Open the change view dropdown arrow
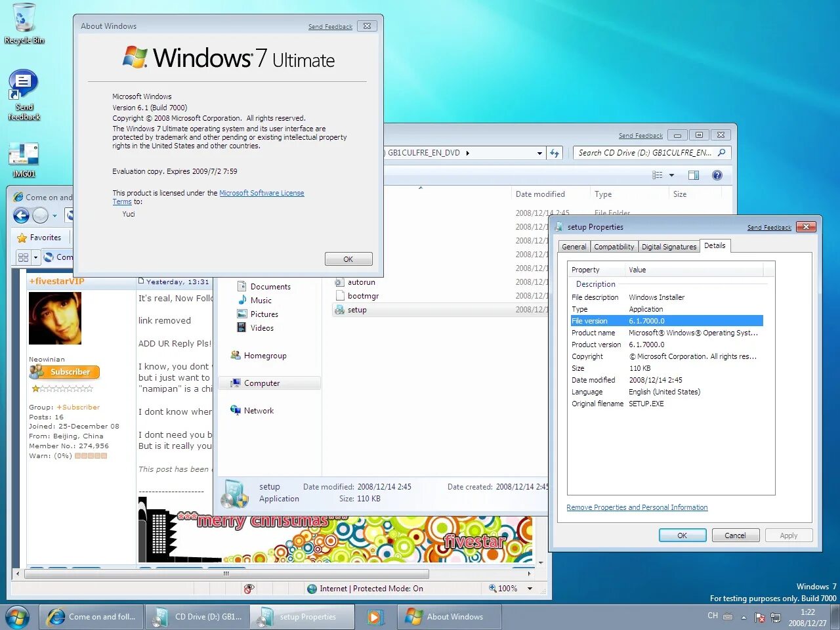840x630 pixels. pos(671,175)
